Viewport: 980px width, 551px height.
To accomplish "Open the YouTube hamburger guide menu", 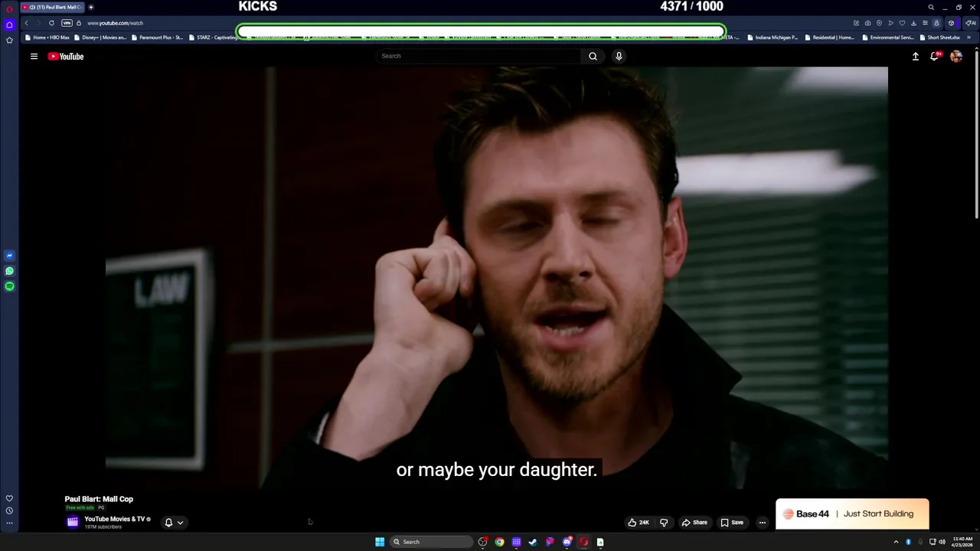I will 34,56.
